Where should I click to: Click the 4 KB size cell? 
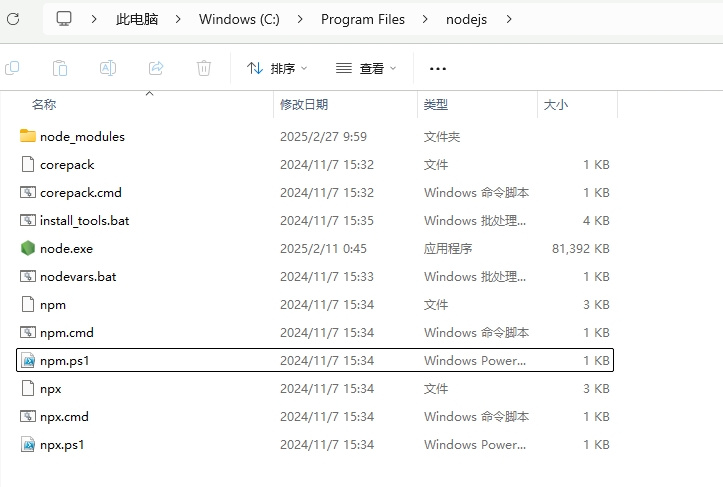(596, 220)
